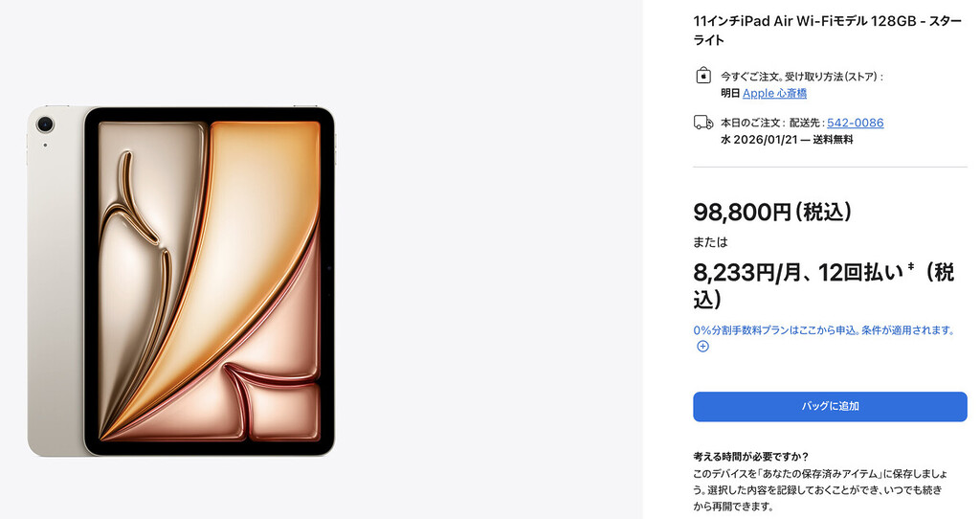Click the Apple Store pickup bag icon

(703, 76)
